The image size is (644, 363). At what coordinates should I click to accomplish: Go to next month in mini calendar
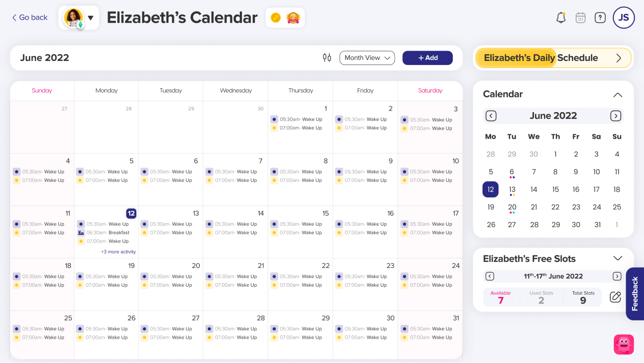tap(616, 116)
